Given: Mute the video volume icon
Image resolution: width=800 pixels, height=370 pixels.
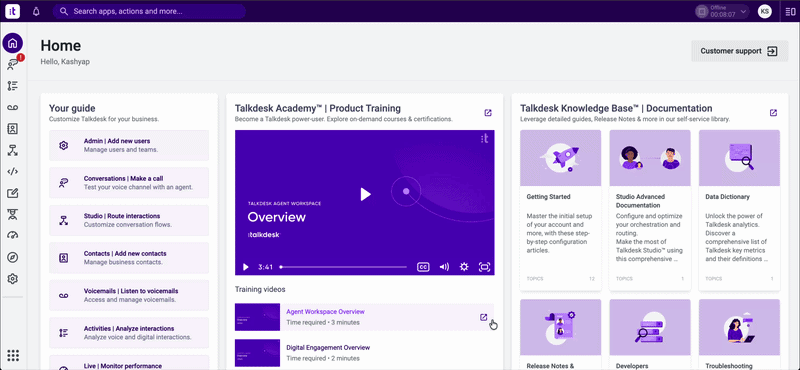Looking at the screenshot, I should tap(444, 266).
